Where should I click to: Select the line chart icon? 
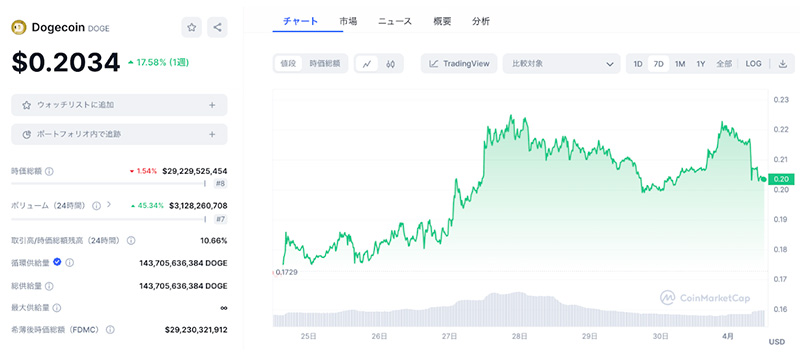[x=367, y=64]
